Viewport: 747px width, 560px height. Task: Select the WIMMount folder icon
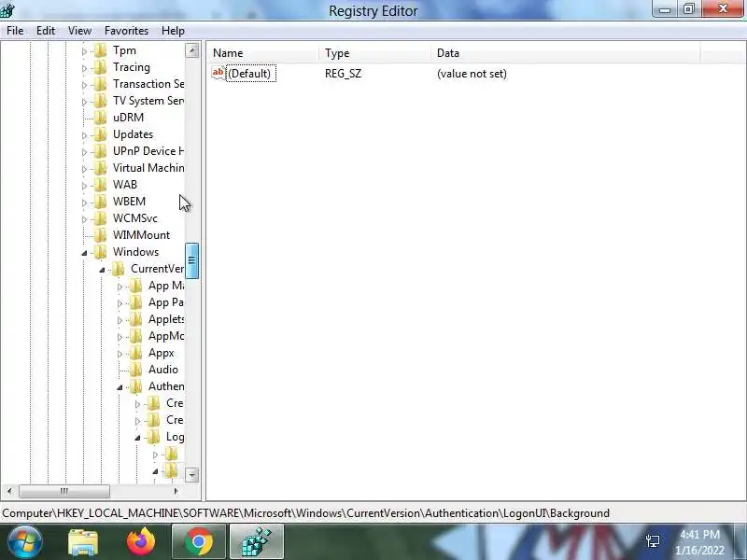101,235
